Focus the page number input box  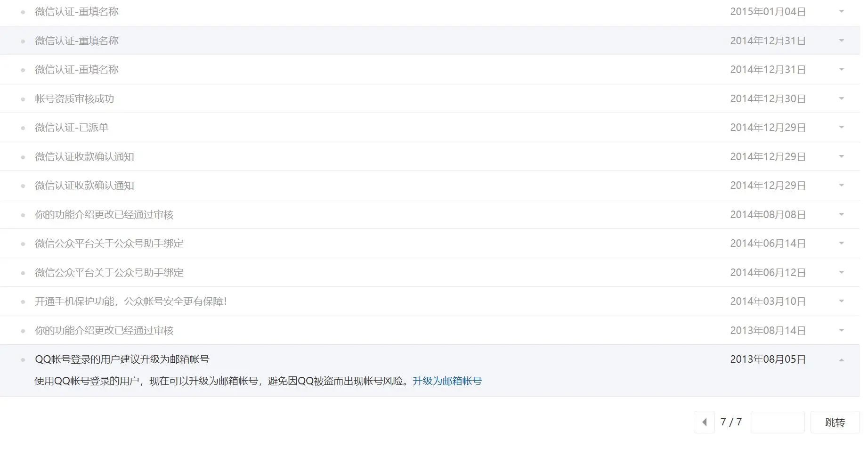(x=777, y=422)
